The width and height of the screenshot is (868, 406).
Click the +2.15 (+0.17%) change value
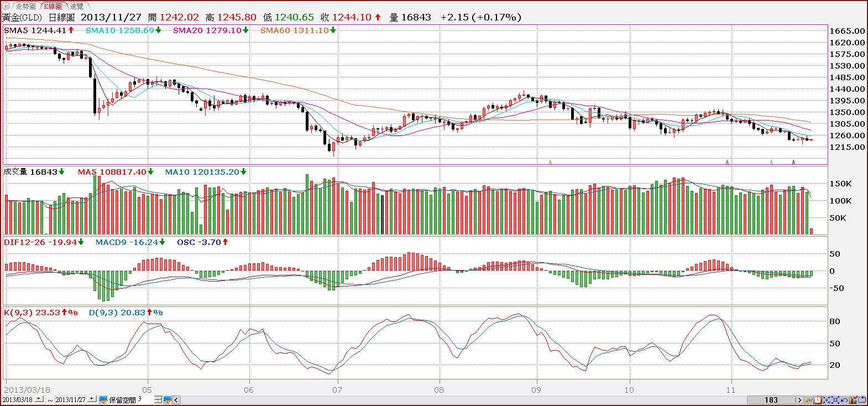tap(481, 17)
